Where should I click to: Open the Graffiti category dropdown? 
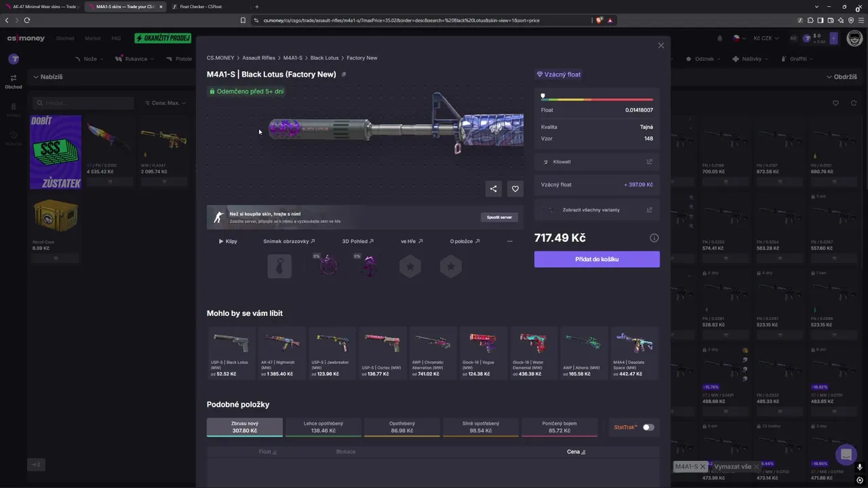click(797, 59)
